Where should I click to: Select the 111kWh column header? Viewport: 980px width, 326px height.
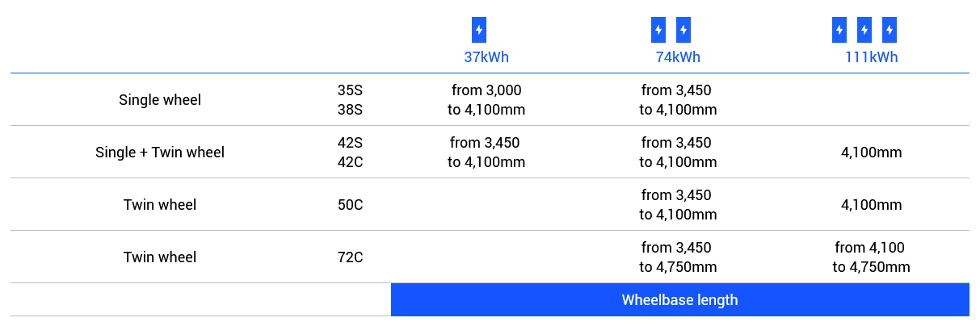tap(872, 57)
